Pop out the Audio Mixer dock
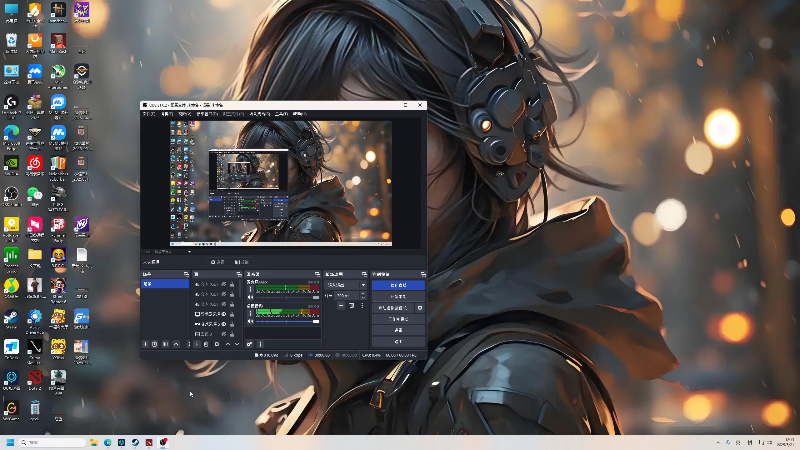The image size is (800, 450). [317, 274]
